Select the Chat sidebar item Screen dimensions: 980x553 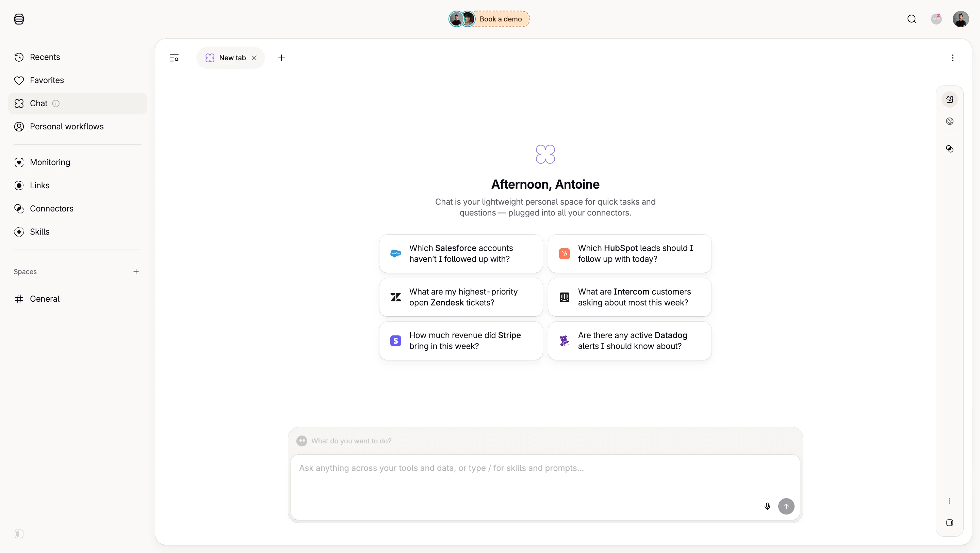click(77, 104)
